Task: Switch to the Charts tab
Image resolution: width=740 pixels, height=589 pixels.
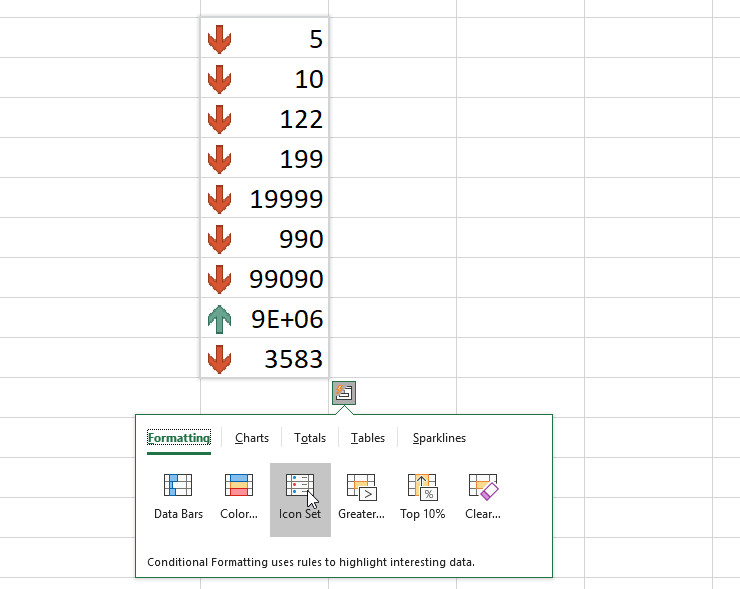Action: [x=252, y=438]
